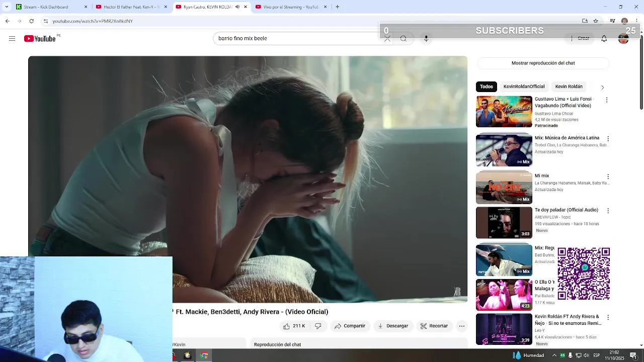
Task: Open Gusttavo Lima Vagabundo thumbnail
Action: point(504,112)
